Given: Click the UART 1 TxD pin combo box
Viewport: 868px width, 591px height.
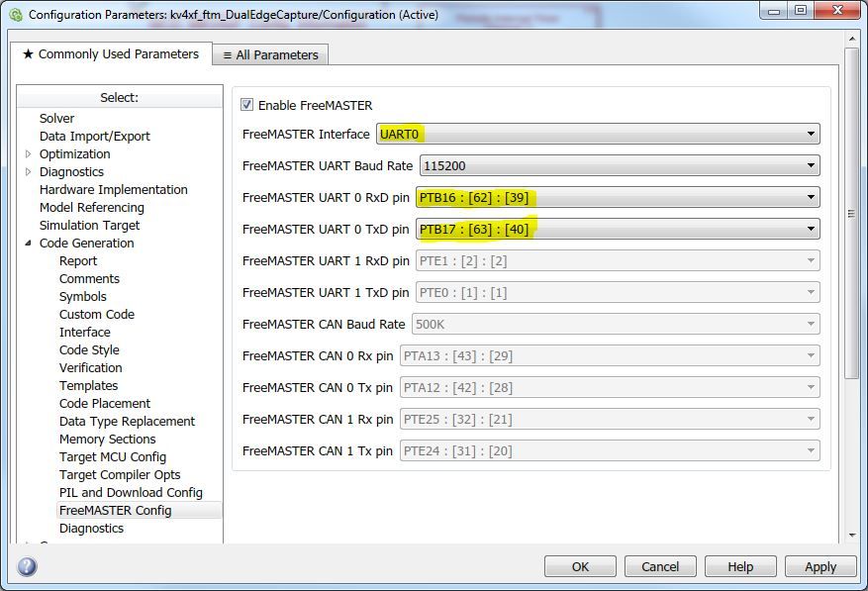Looking at the screenshot, I should point(618,292).
